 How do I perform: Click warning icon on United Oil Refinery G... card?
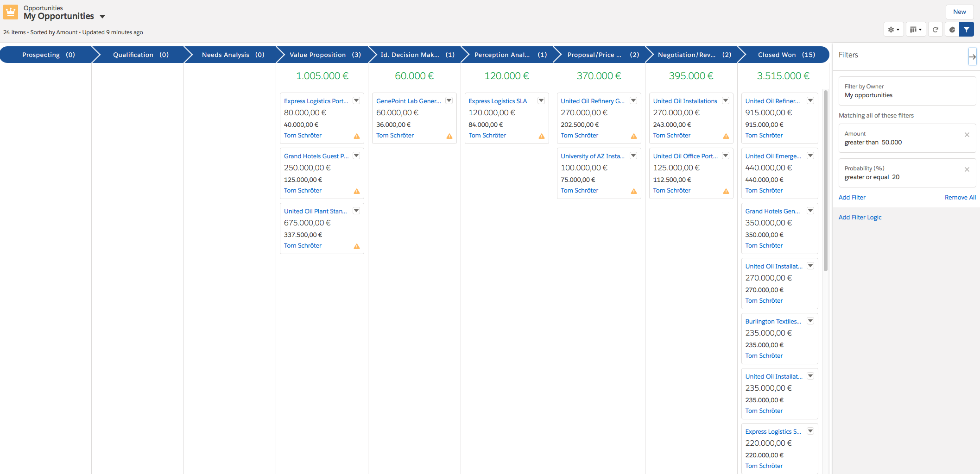634,136
